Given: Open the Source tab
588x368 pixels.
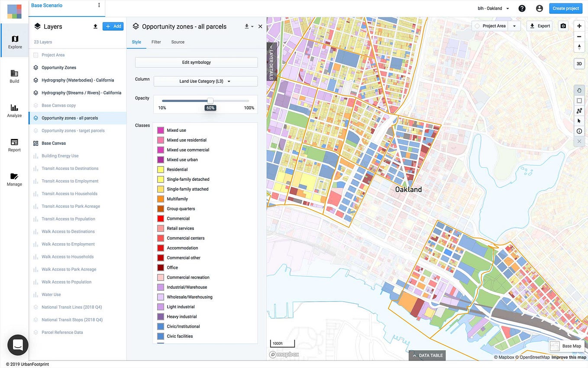Looking at the screenshot, I should pyautogui.click(x=178, y=42).
